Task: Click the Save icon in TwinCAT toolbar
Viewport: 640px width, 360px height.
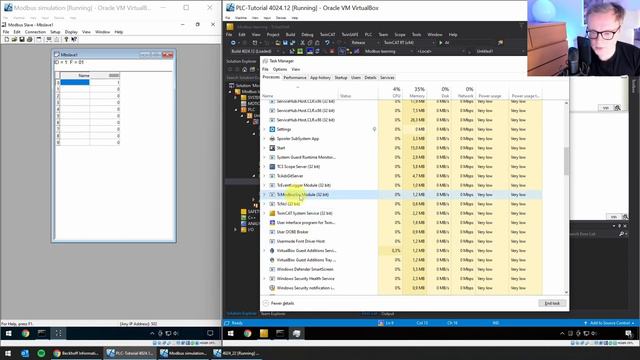Action: [x=285, y=42]
